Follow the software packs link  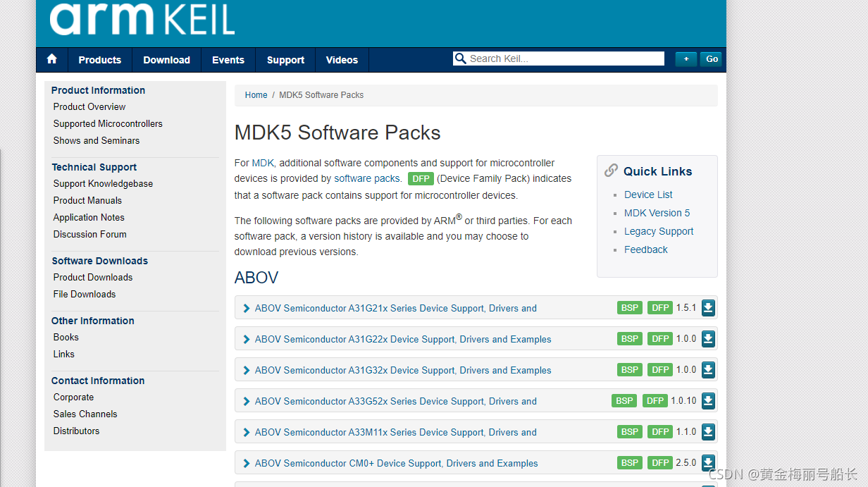click(368, 178)
